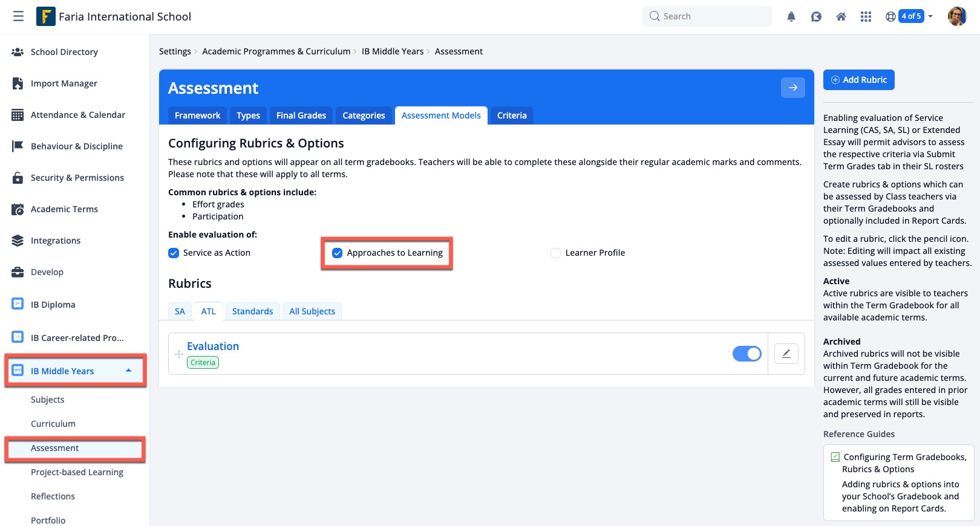Edit the Evaluation rubric with pencil icon

pyautogui.click(x=786, y=354)
